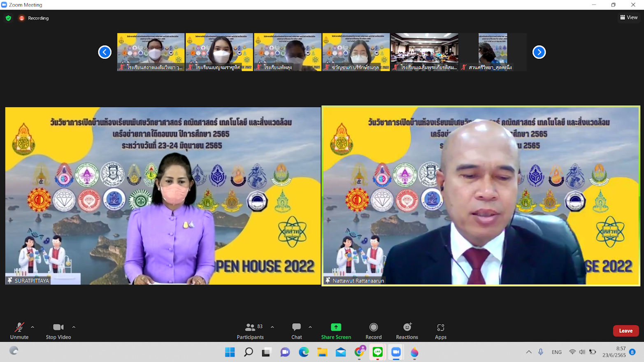The image size is (644, 362).
Task: Click the Recording indicator
Action: (x=34, y=18)
